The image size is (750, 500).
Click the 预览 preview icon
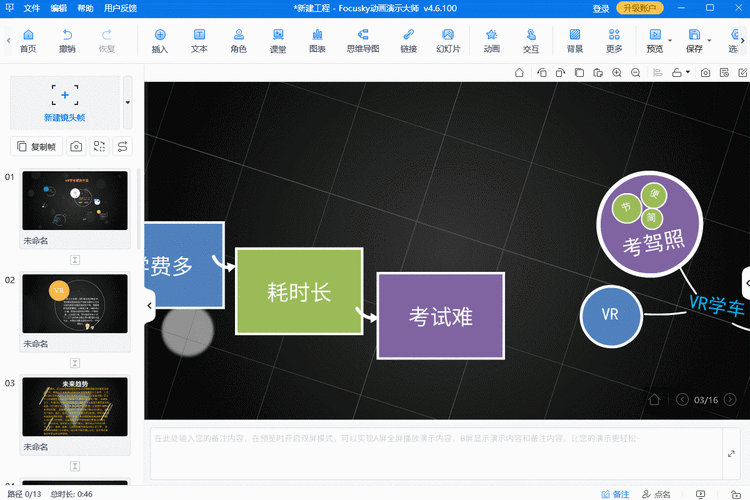click(x=655, y=41)
